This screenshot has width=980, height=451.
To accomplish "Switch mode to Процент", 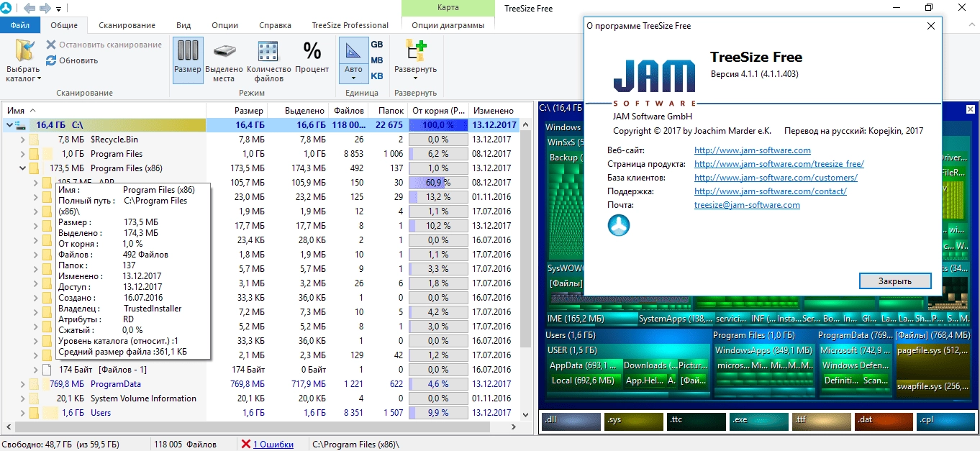I will point(312,60).
